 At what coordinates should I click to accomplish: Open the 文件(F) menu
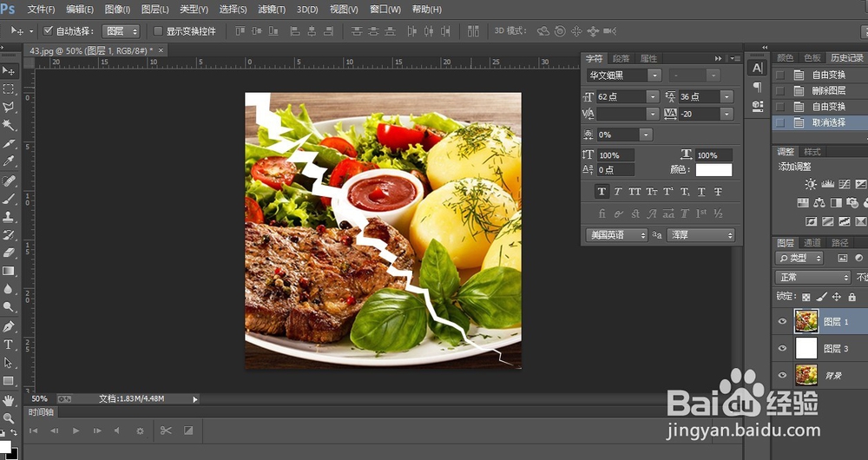pyautogui.click(x=41, y=10)
